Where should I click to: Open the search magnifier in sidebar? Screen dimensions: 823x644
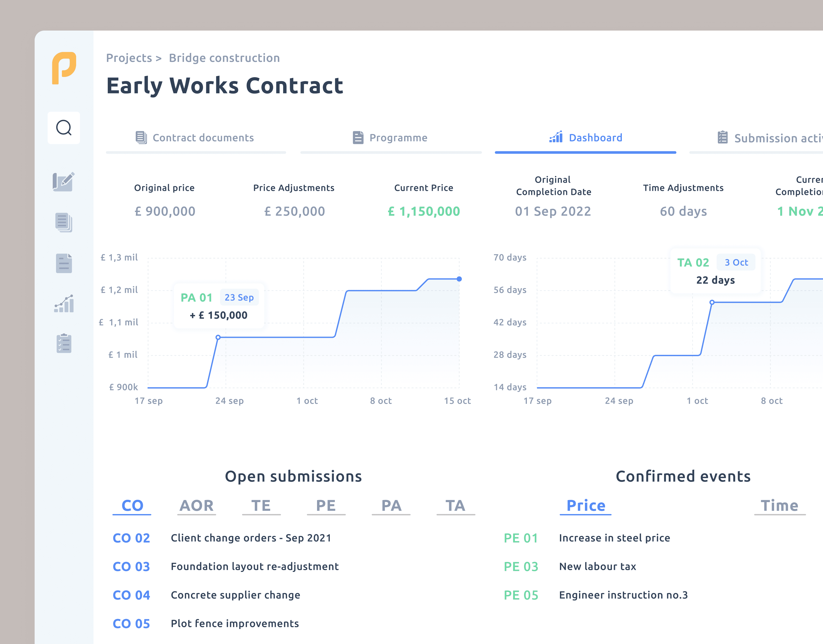pos(64,128)
